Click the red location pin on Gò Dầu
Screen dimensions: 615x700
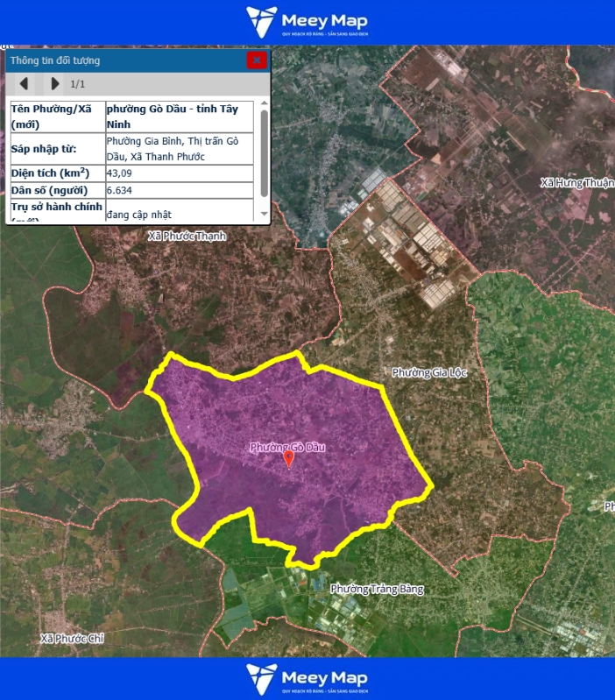coord(289,459)
